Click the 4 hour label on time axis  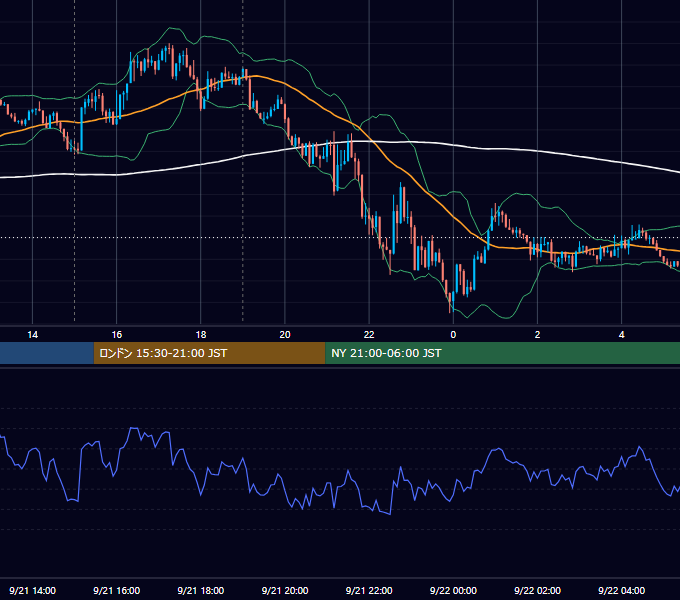point(621,335)
